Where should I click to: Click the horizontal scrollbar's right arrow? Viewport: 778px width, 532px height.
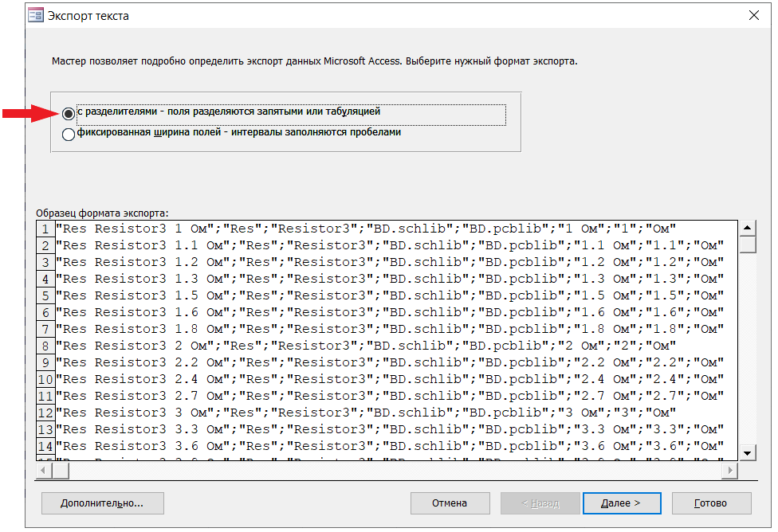(729, 471)
